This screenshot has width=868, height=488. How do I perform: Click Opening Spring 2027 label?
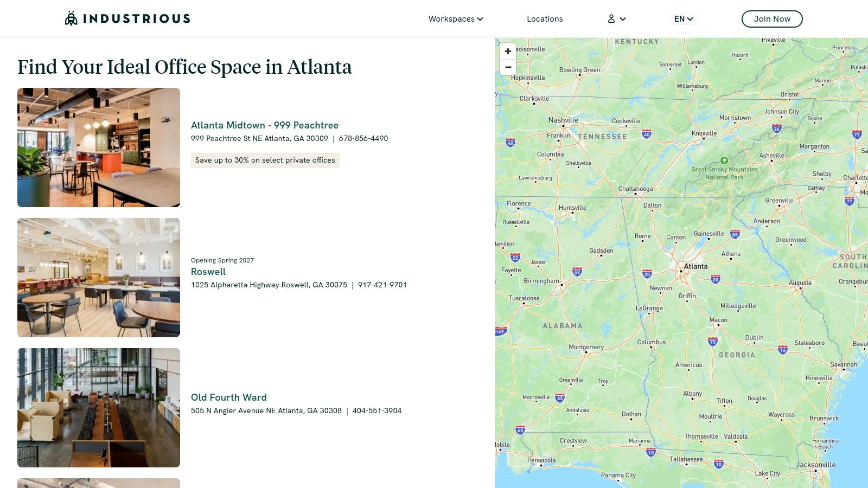pyautogui.click(x=222, y=260)
